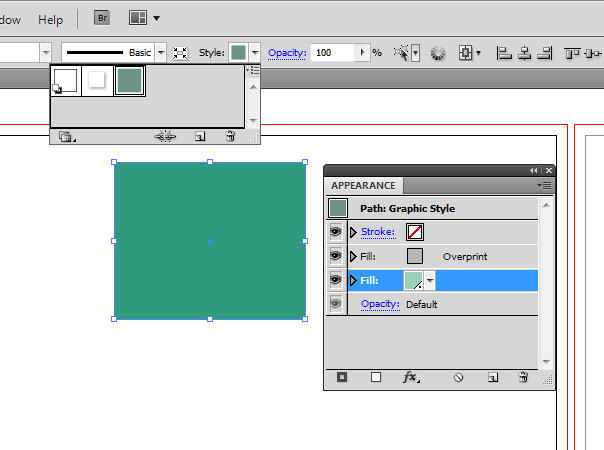The width and height of the screenshot is (604, 450).
Task: Open the selected Fill swatch dropdown arrow
Action: (430, 280)
